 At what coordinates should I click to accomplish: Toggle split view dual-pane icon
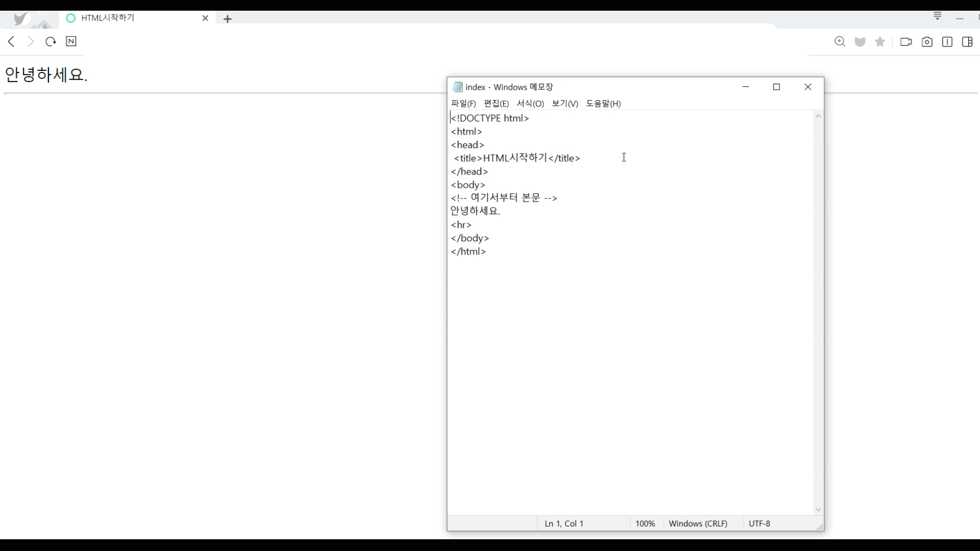click(947, 42)
